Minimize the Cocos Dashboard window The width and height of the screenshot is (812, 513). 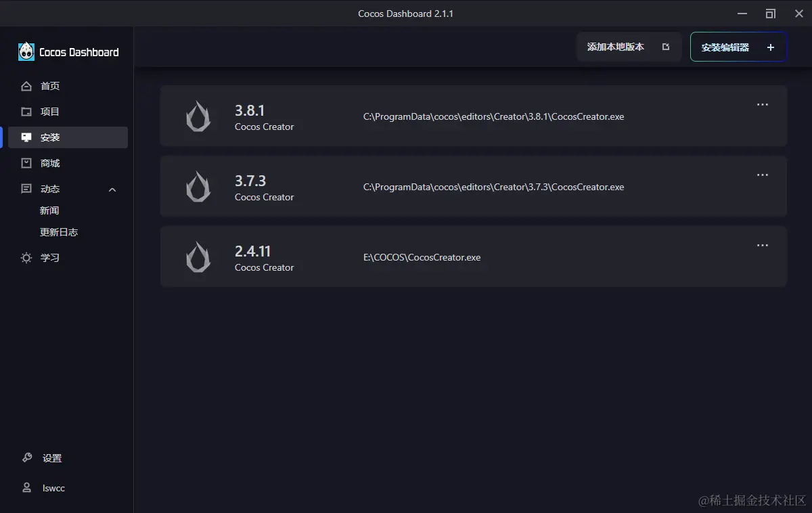point(743,14)
